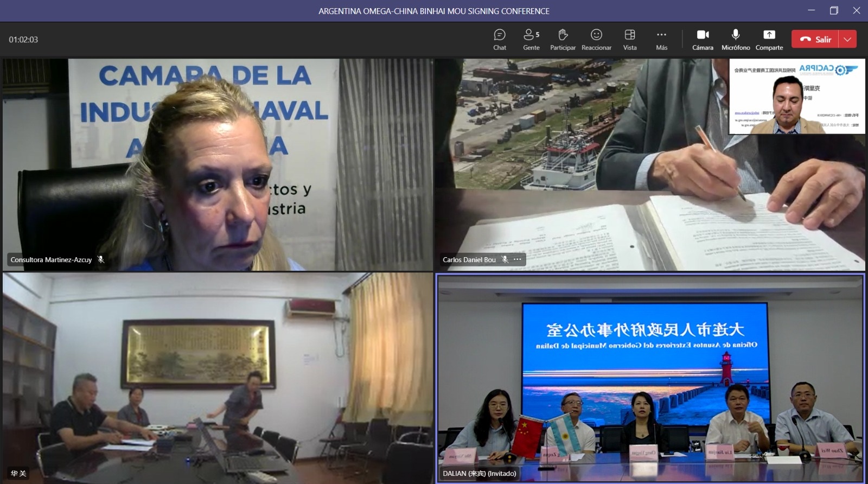Image resolution: width=868 pixels, height=484 pixels.
Task: Raise hand with Participar
Action: pyautogui.click(x=563, y=40)
